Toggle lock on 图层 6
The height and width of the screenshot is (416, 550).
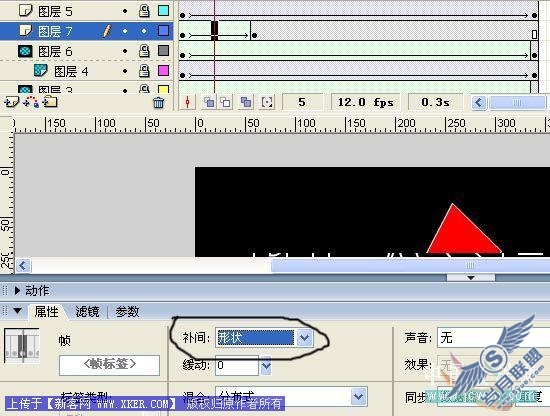[144, 51]
